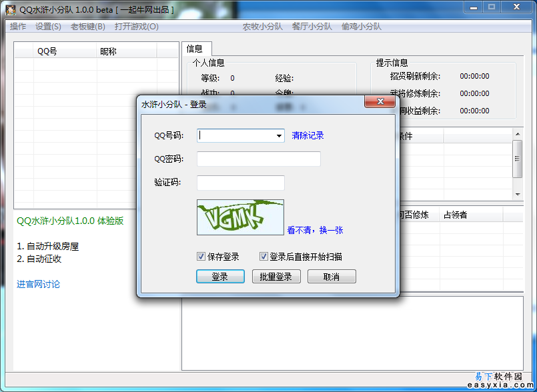Select the 餐厅小分队 menu item

tap(312, 27)
